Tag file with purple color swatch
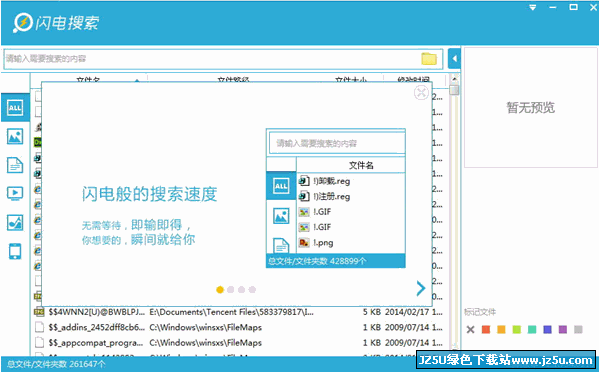 [563, 329]
